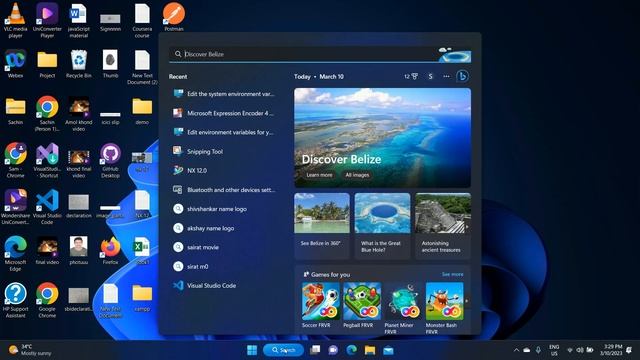Show hidden tray icons chevron

pos(516,350)
